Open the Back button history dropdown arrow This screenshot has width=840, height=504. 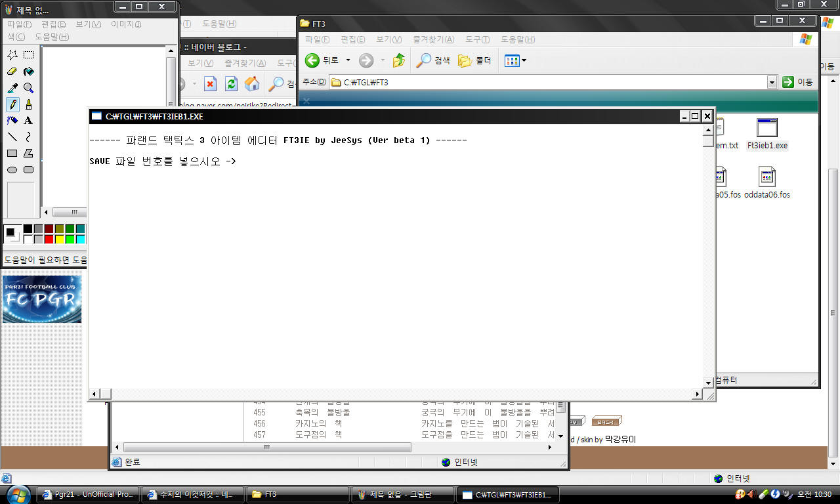click(x=348, y=60)
